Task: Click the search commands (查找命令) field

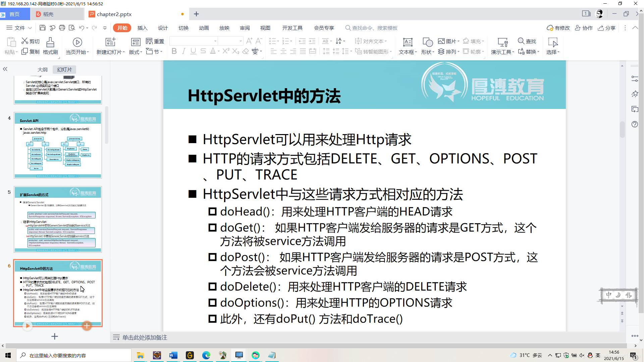Action: pos(372,28)
